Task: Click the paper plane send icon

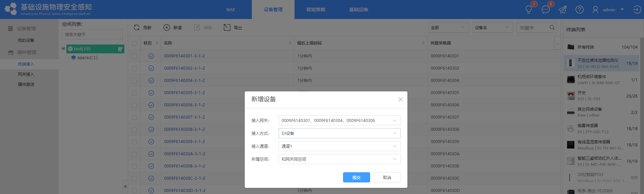Action: [x=563, y=10]
